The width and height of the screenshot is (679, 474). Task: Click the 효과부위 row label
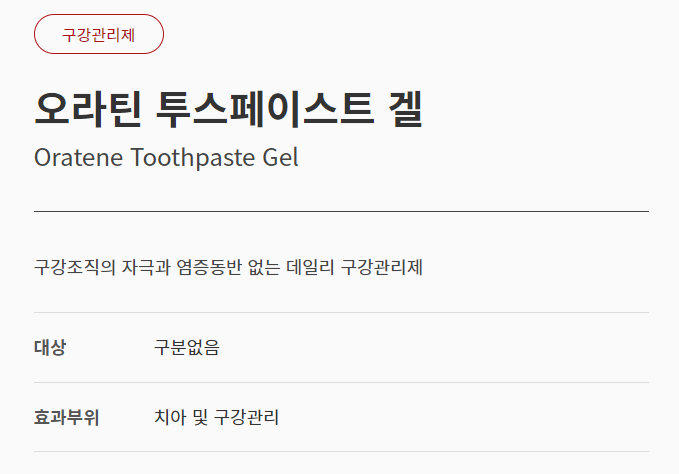(x=66, y=417)
